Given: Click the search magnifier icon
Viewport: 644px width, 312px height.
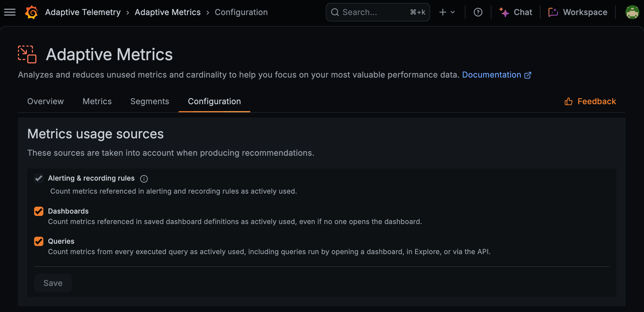Looking at the screenshot, I should coord(335,12).
